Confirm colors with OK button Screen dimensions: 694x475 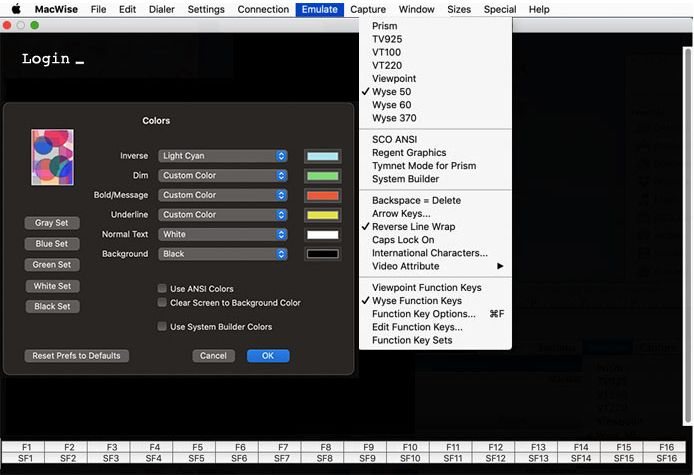pos(268,356)
